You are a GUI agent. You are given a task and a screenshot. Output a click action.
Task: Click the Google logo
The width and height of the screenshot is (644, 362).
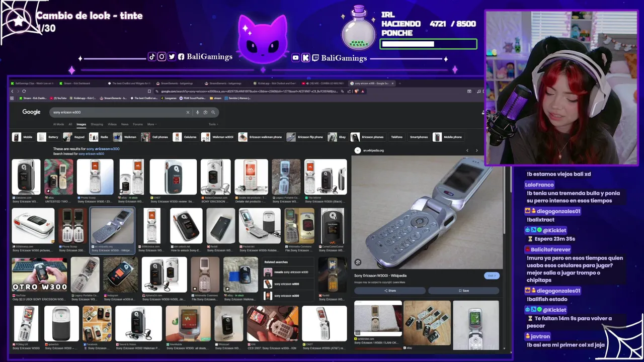pos(31,112)
